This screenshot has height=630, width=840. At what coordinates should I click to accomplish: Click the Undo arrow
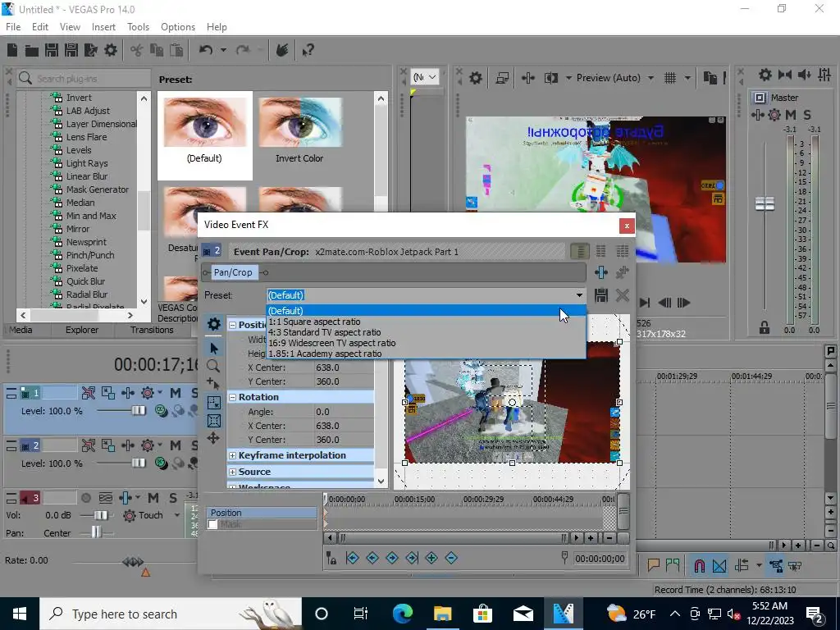click(206, 50)
